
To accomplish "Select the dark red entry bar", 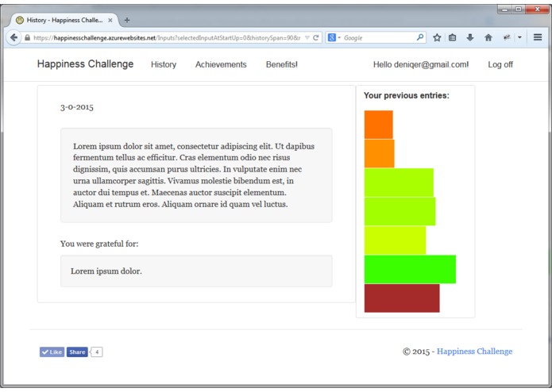I will tap(402, 298).
